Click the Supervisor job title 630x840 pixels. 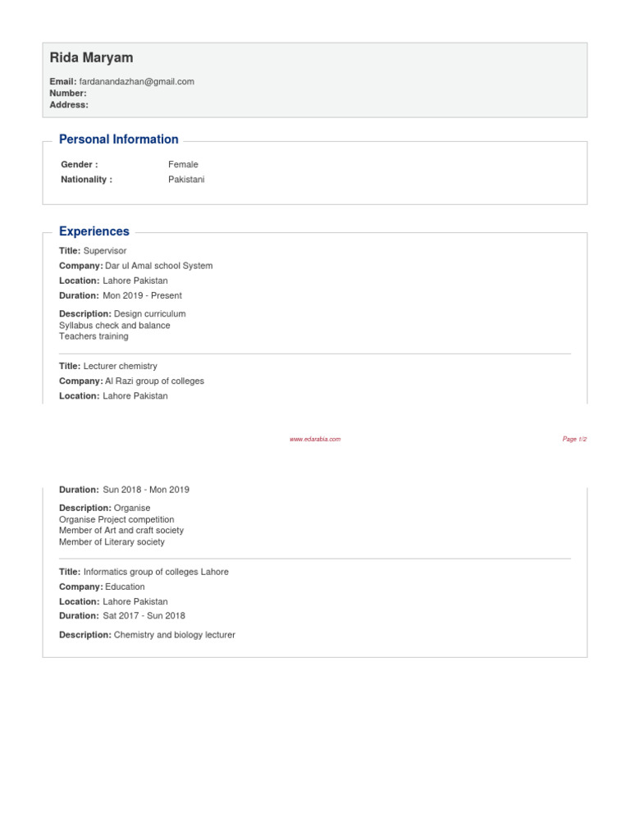[x=105, y=251]
